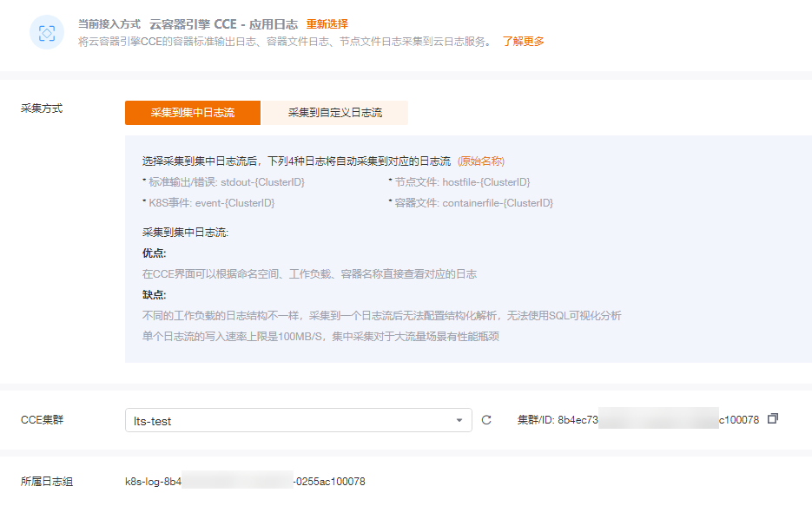
Task: Copy the cluster ID to clipboard
Action: coord(773,418)
